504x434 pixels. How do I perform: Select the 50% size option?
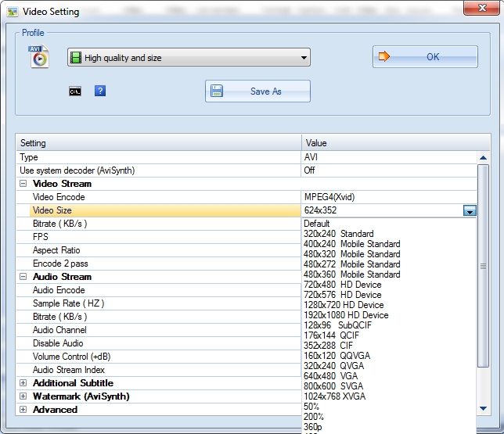(x=389, y=407)
